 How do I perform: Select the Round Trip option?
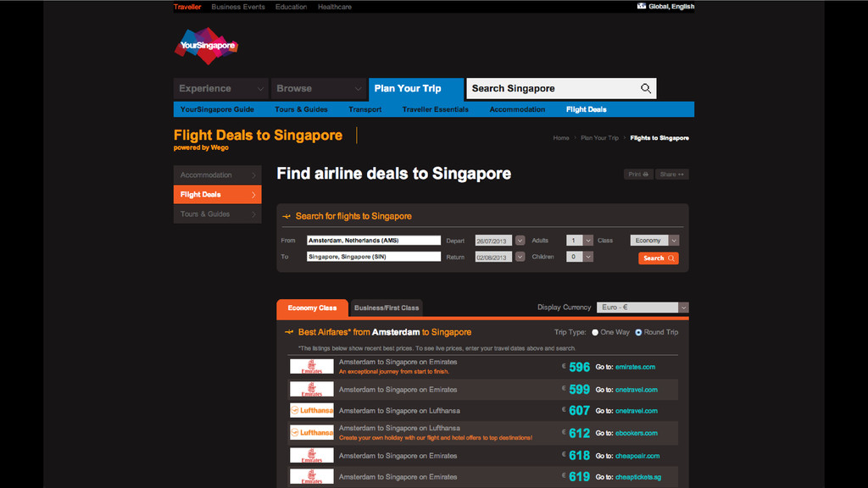tap(638, 332)
